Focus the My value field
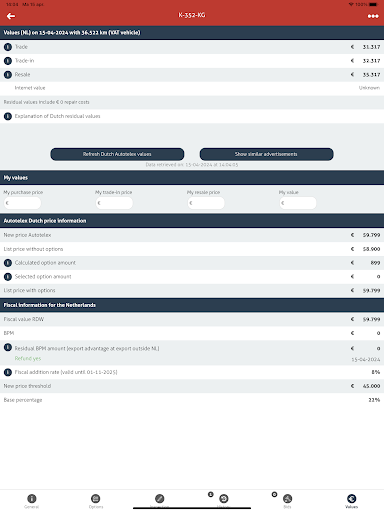The height and width of the screenshot is (512, 384). point(298,203)
